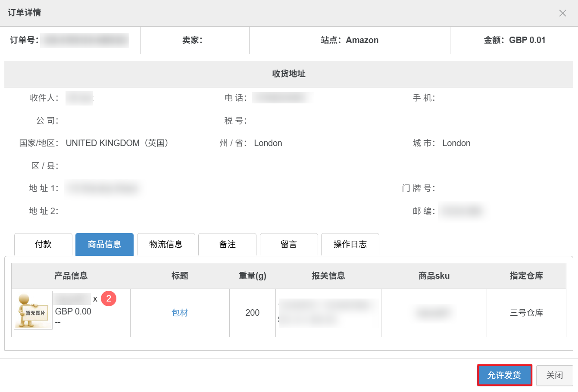Viewport: 578px width, 392px height.
Task: Select the 商品信息 tab
Action: coord(104,245)
